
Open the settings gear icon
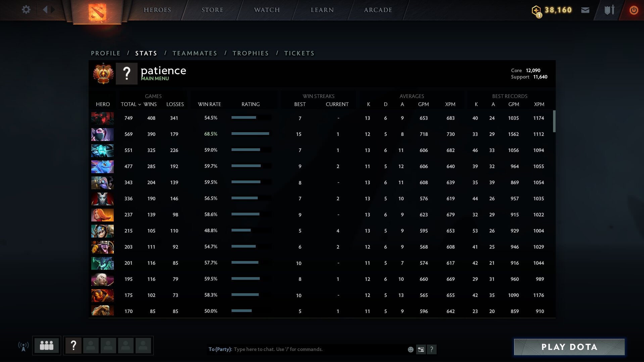26,10
